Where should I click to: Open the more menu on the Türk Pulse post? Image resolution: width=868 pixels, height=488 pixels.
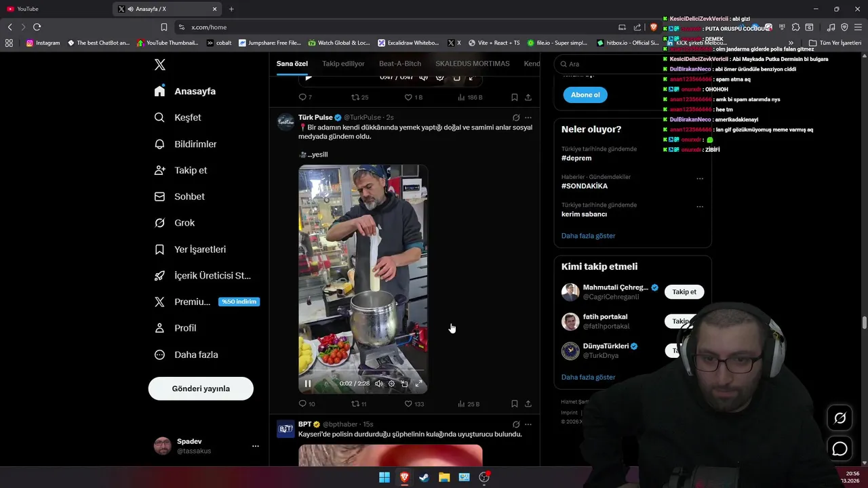click(x=528, y=118)
